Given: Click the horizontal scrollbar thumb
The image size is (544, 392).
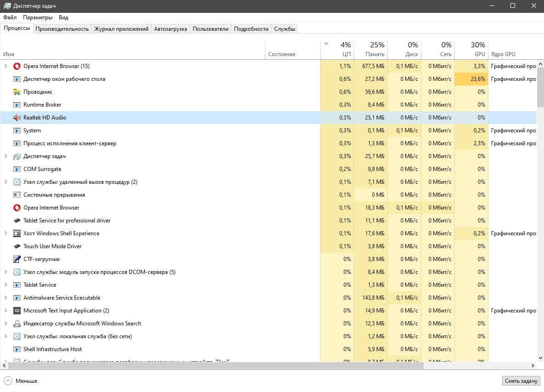Looking at the screenshot, I should (x=216, y=365).
